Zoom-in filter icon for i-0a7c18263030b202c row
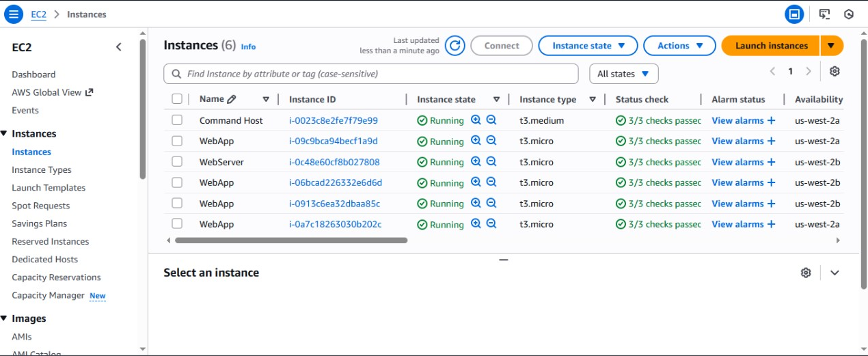 476,224
